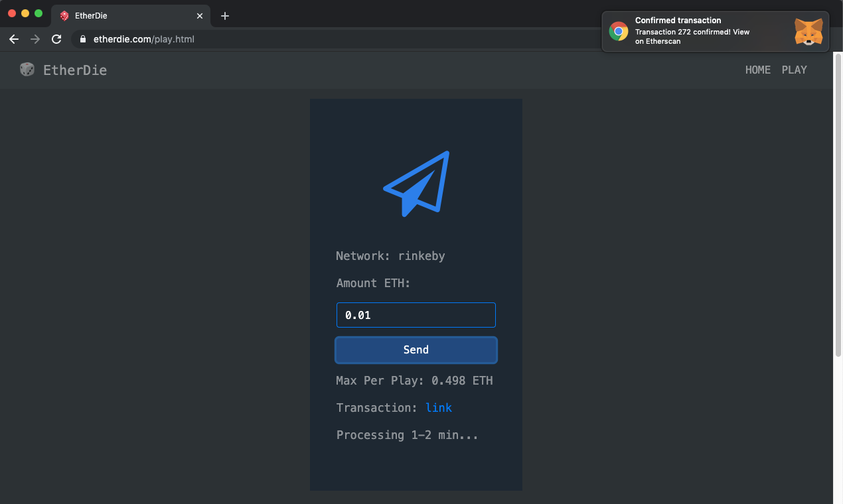
Task: Click the Chrome icon in the notification
Action: coord(619,31)
